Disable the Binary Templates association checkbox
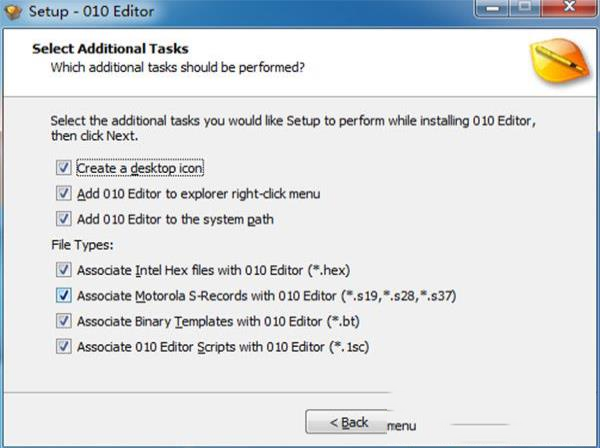Viewport: 600px width, 448px height. click(64, 322)
